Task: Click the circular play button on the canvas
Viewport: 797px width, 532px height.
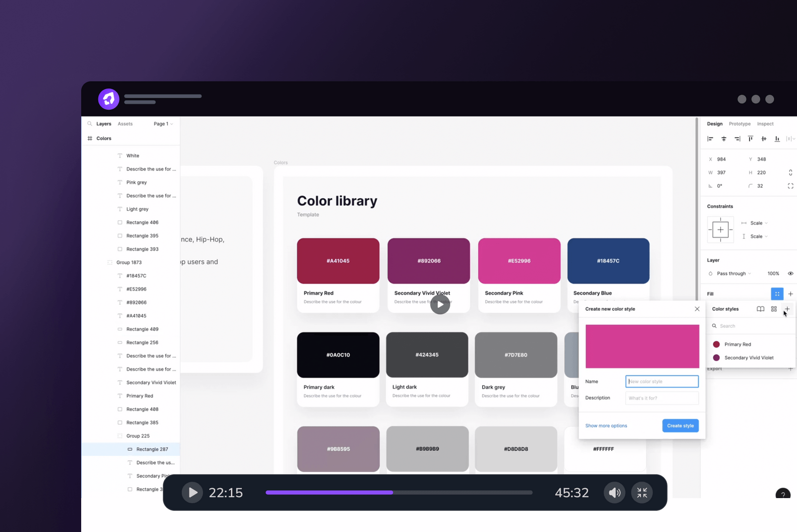Action: pyautogui.click(x=440, y=304)
